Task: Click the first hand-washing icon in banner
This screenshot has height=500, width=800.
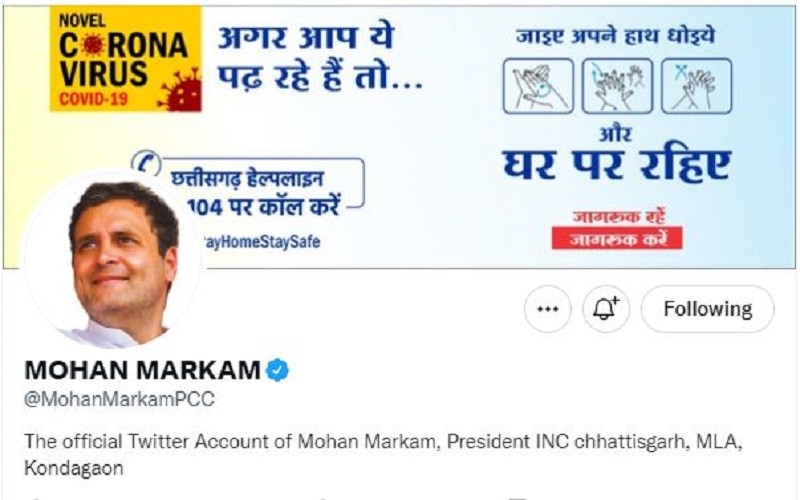Action: tap(537, 85)
